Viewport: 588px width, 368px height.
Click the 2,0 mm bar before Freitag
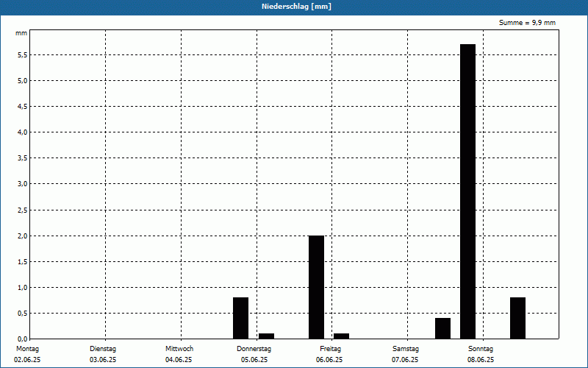316,287
